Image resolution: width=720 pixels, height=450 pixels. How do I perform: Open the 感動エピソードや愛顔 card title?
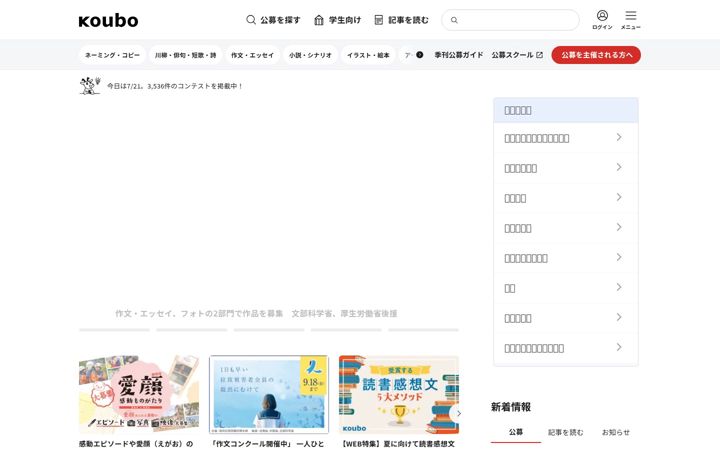coord(136,444)
